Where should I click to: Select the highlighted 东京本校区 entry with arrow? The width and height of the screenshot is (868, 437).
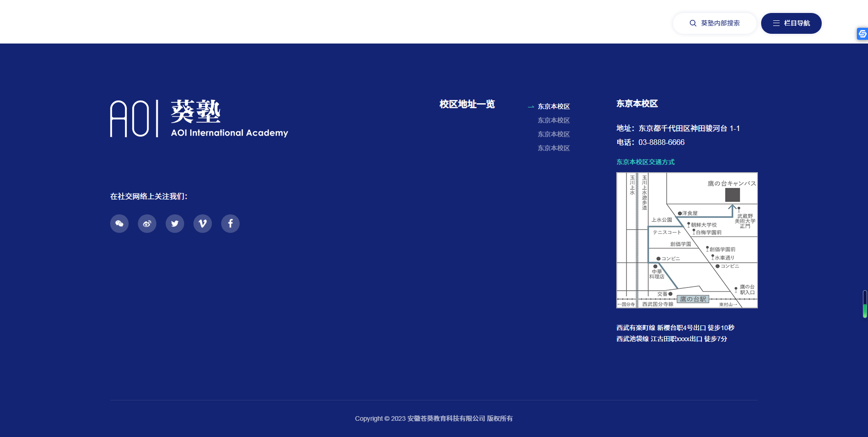pos(553,106)
